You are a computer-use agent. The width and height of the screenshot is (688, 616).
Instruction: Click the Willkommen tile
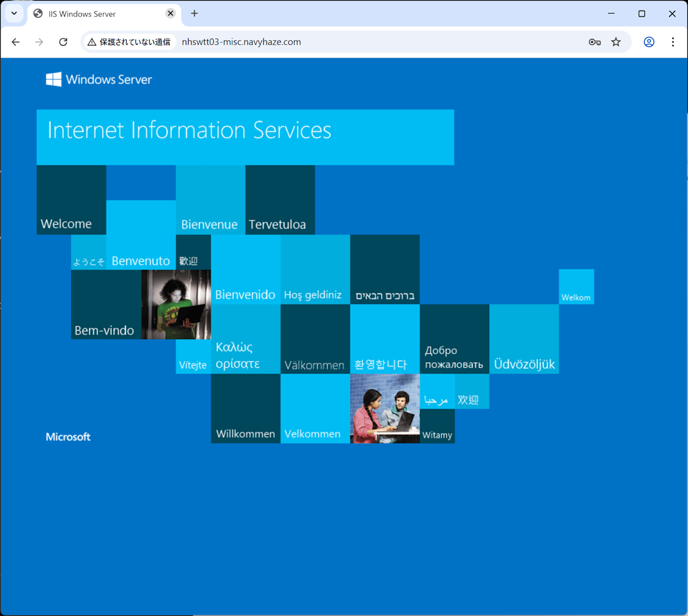(245, 409)
